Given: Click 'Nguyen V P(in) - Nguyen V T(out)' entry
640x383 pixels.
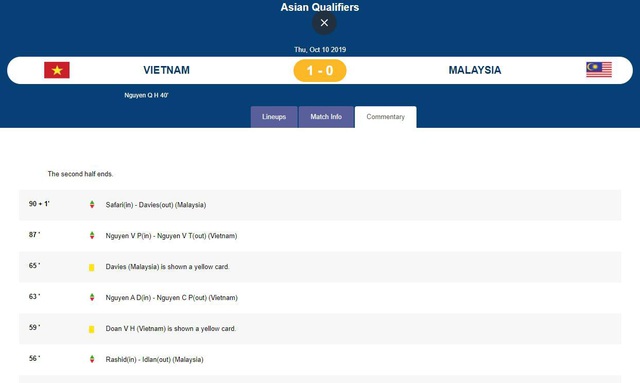Looking at the screenshot, I should pyautogui.click(x=171, y=236).
